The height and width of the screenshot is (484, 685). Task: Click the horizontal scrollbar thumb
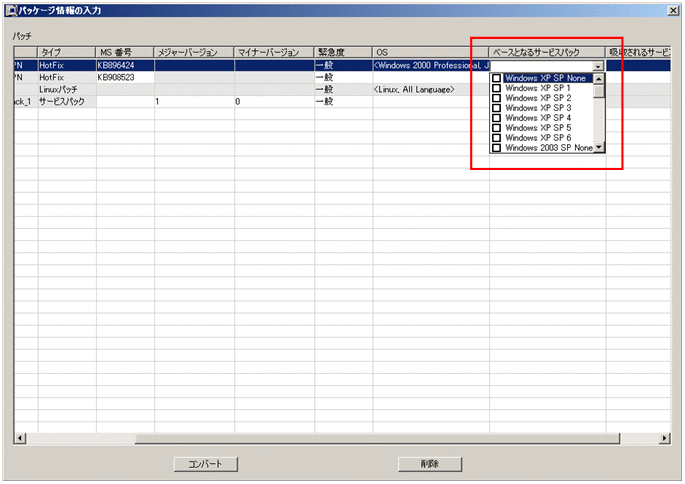[x=377, y=438]
